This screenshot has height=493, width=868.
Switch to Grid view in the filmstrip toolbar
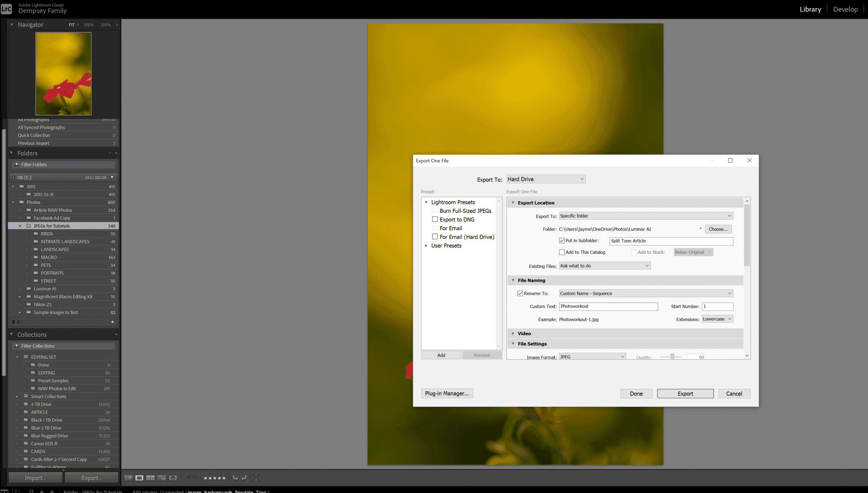128,478
